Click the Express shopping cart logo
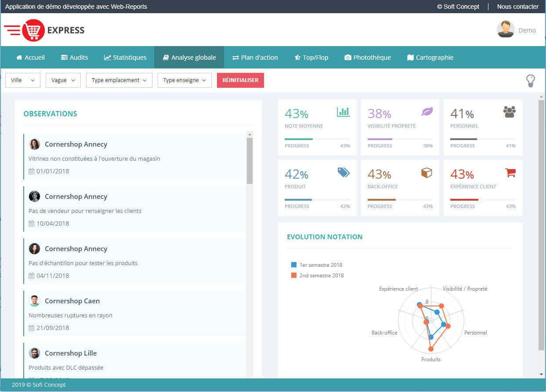Viewport: 546px width, 392px height. coord(44,30)
